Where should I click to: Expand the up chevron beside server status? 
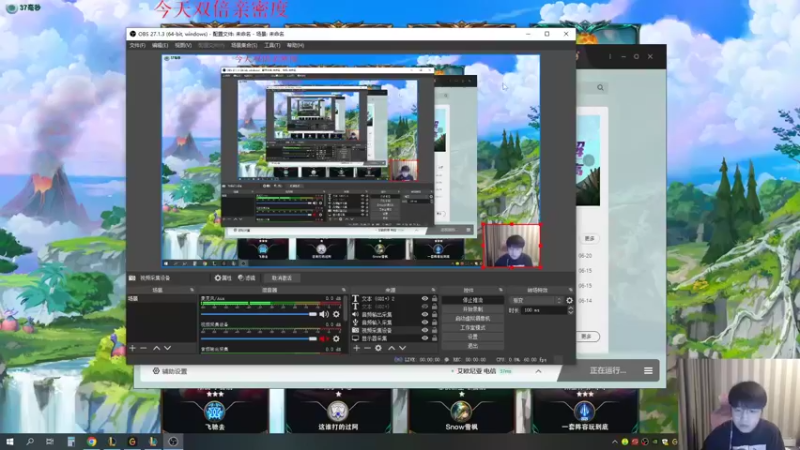[538, 371]
